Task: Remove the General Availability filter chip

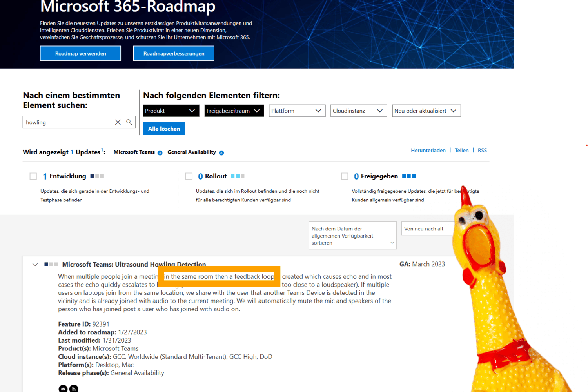Action: (x=221, y=153)
